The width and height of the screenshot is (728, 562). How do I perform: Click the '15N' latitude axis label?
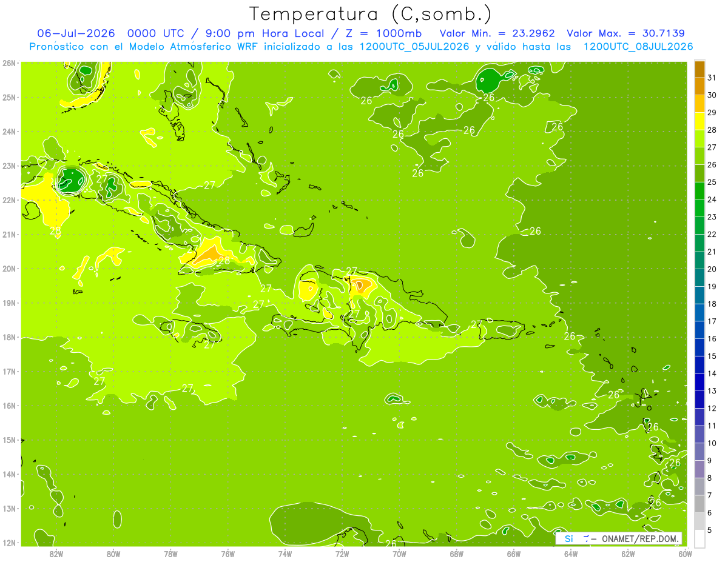tap(9, 440)
